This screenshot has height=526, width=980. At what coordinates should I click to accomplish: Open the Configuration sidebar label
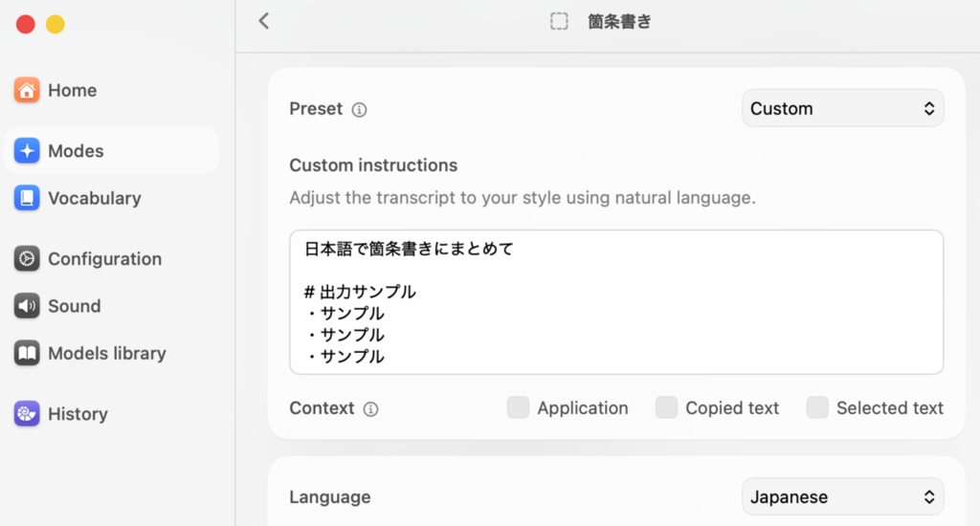105,259
